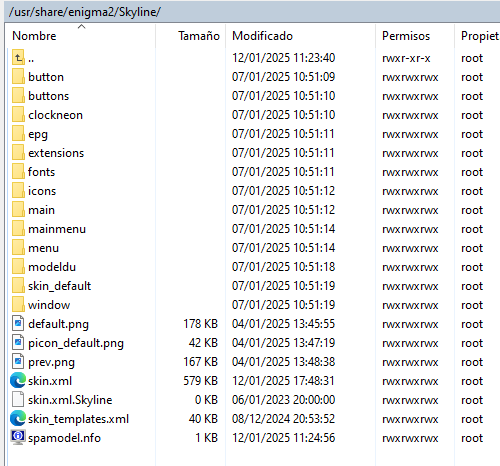This screenshot has width=500, height=466.
Task: Select the window folder entry
Action: (x=49, y=305)
